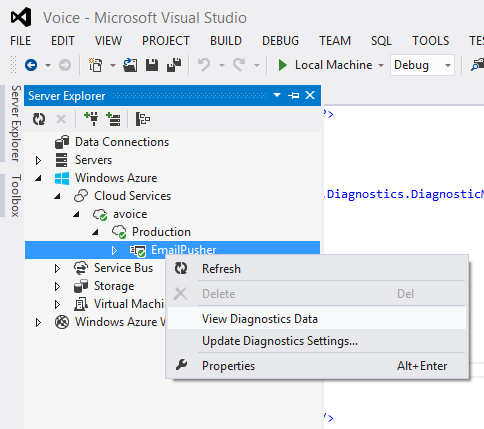Auto-hide Server Explorer with the pin
The width and height of the screenshot is (484, 429).
click(x=293, y=96)
